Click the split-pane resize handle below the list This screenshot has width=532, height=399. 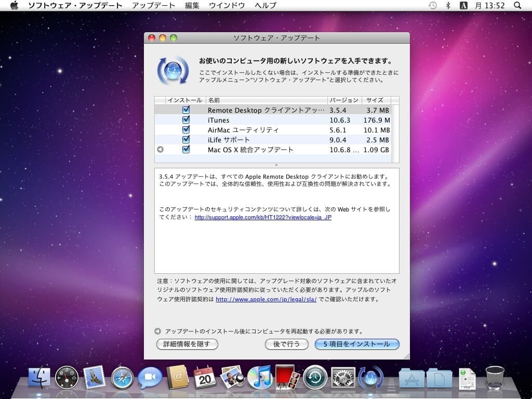click(x=276, y=165)
